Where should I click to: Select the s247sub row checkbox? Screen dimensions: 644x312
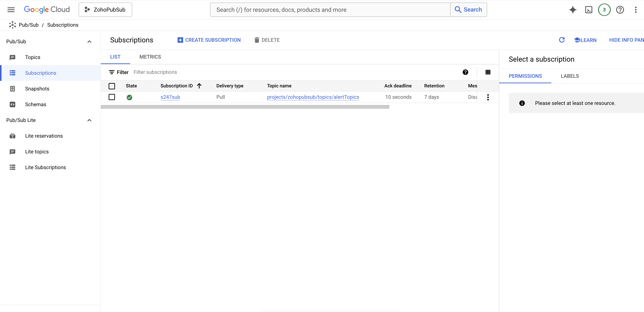tap(112, 97)
